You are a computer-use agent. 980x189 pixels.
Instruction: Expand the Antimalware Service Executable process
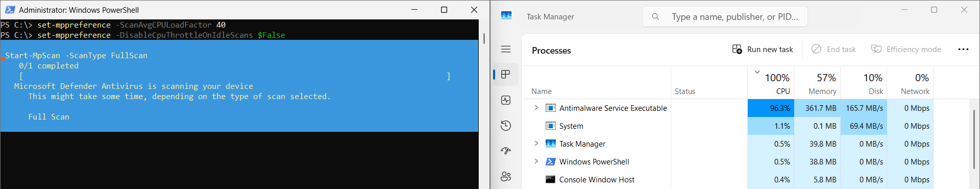pos(536,108)
